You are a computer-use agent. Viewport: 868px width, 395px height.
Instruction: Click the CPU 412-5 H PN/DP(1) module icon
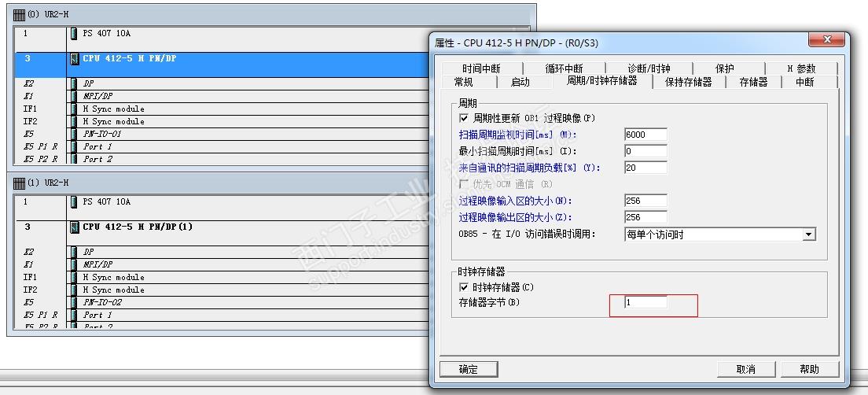tap(74, 227)
